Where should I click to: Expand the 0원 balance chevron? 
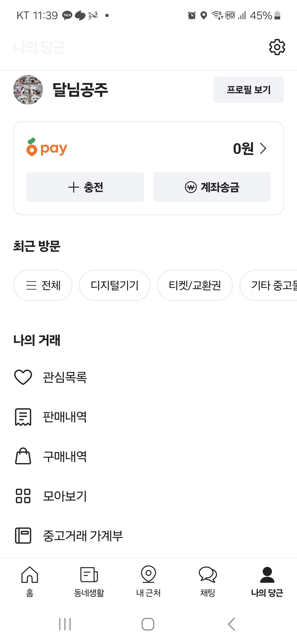pos(263,148)
